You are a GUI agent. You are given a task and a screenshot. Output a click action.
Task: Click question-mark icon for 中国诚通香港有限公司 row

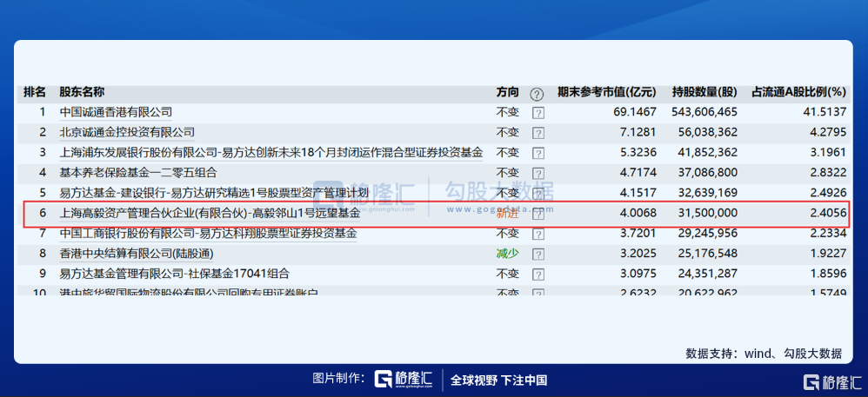pos(537,113)
